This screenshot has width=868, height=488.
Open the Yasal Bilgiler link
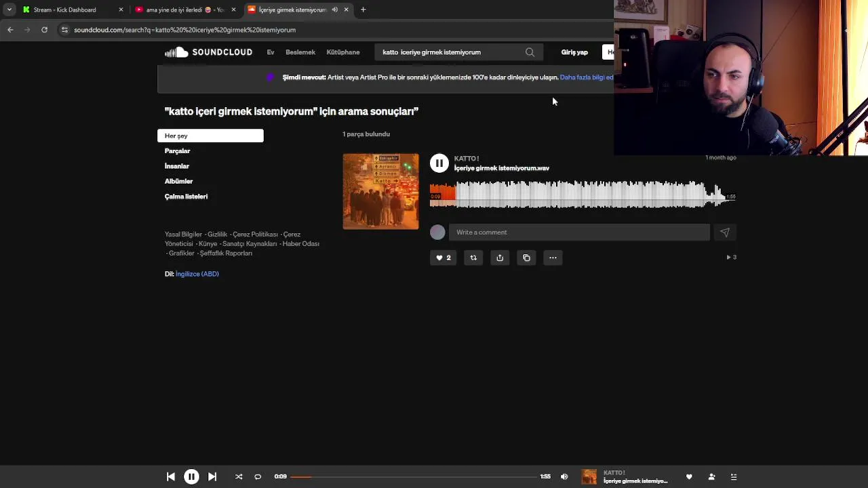pyautogui.click(x=183, y=235)
